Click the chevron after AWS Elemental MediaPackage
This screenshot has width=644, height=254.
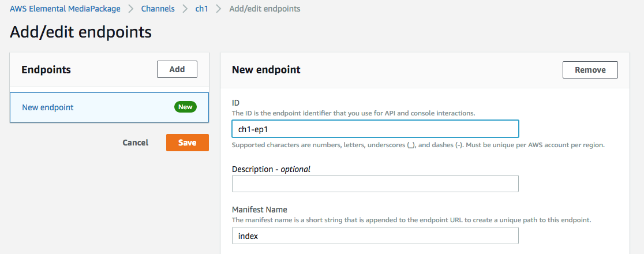click(131, 9)
